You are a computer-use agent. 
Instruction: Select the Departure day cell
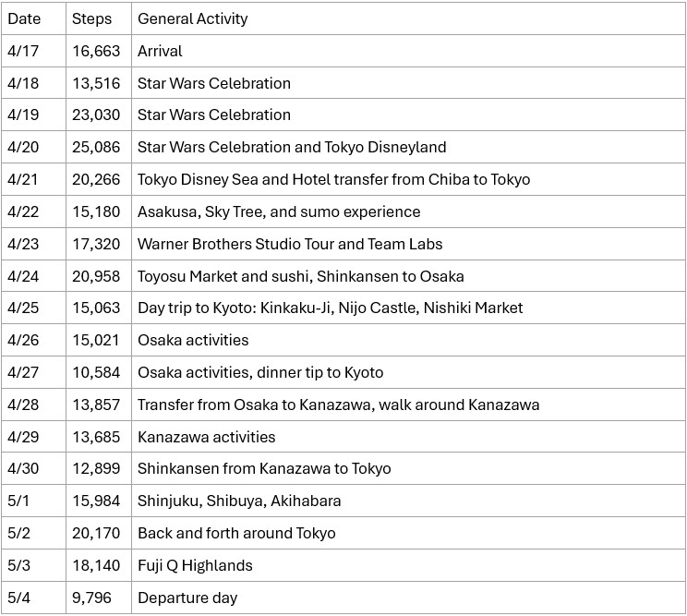187,598
